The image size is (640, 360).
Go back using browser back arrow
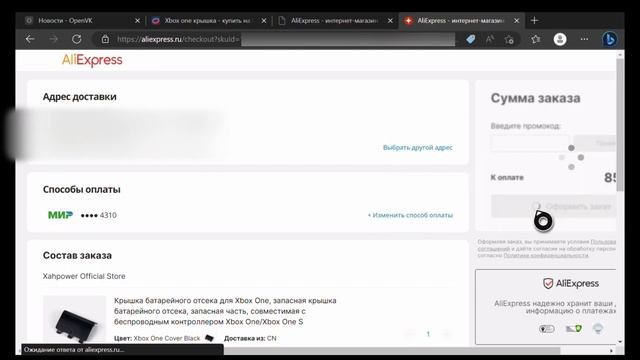pyautogui.click(x=30, y=39)
